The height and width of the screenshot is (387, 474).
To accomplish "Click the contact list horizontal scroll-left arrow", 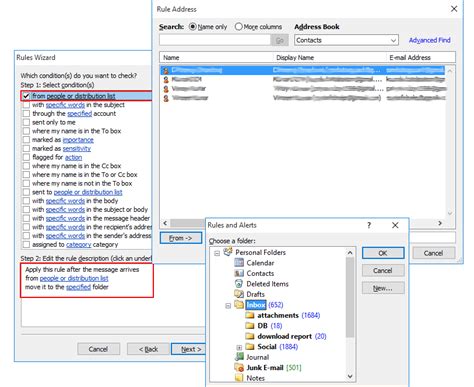I will pos(165,223).
